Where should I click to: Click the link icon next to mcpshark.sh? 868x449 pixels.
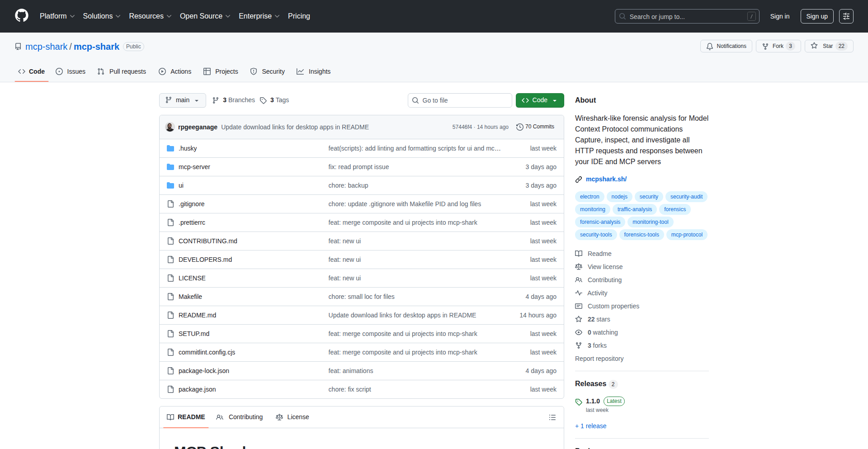pyautogui.click(x=579, y=180)
